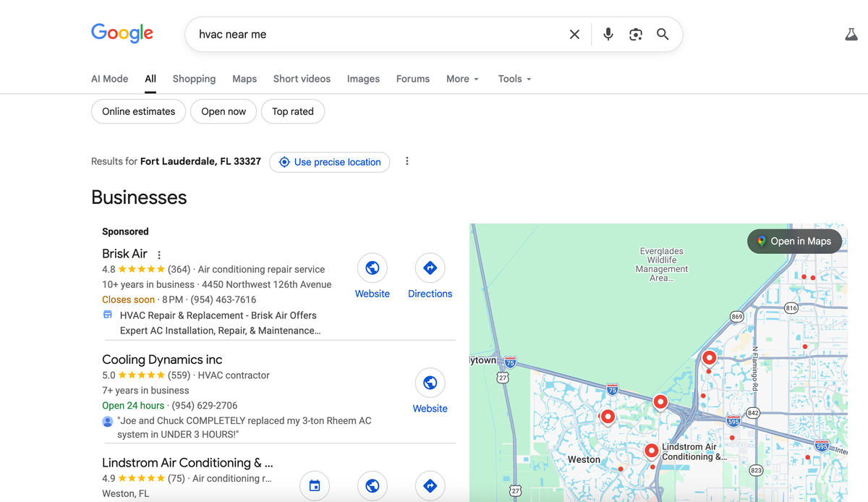The height and width of the screenshot is (502, 868).
Task: Open the map in Google Maps
Action: 794,241
